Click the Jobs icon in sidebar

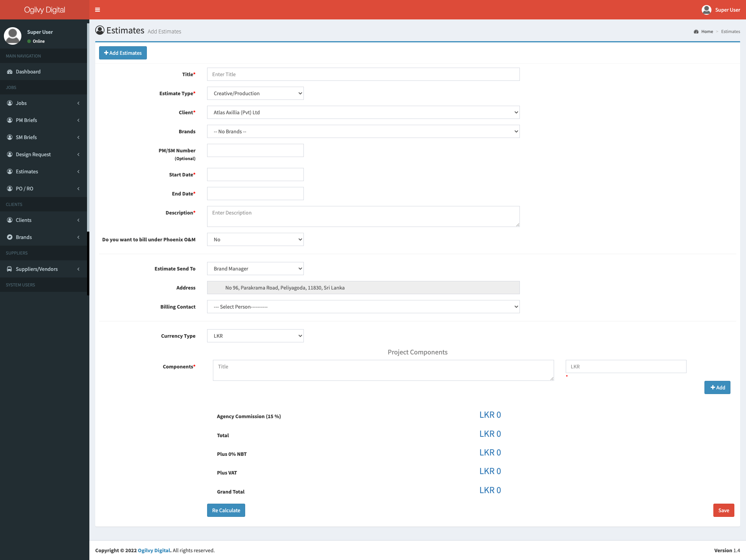pos(10,103)
